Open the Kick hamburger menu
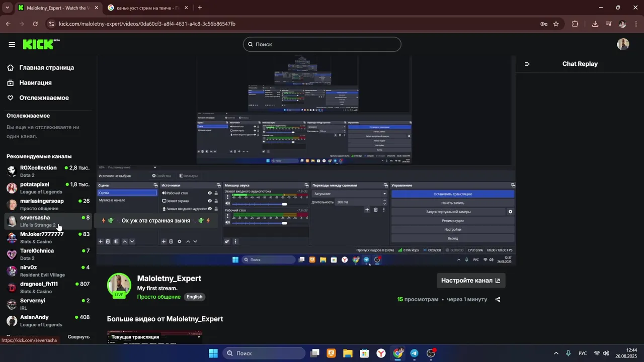 pos(12,44)
